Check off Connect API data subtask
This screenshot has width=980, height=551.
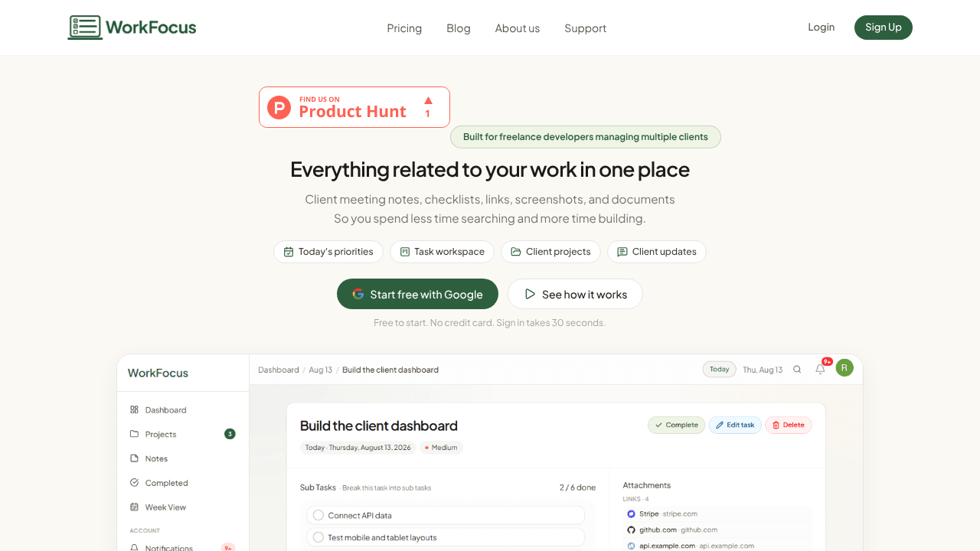coord(318,515)
